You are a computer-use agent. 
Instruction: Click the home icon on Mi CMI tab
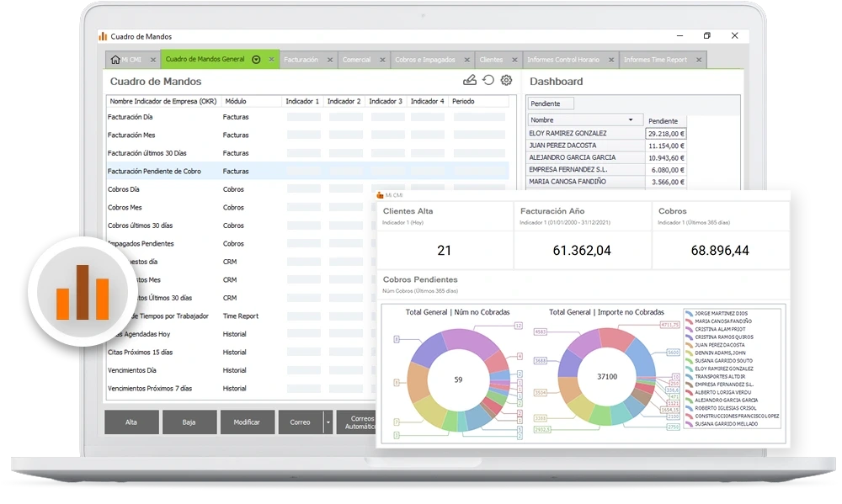[x=115, y=60]
